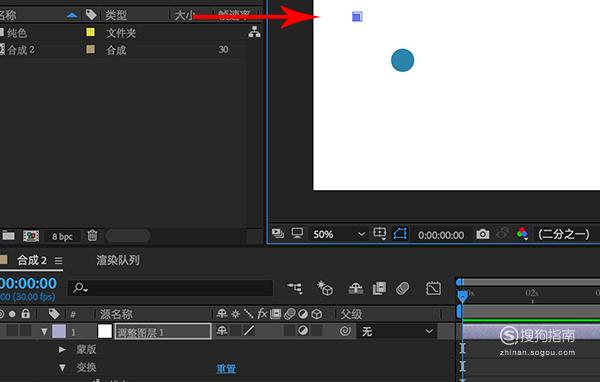Viewport: 600px width, 382px height.
Task: Click the 调整图层 1 layer name field
Action: click(x=163, y=331)
